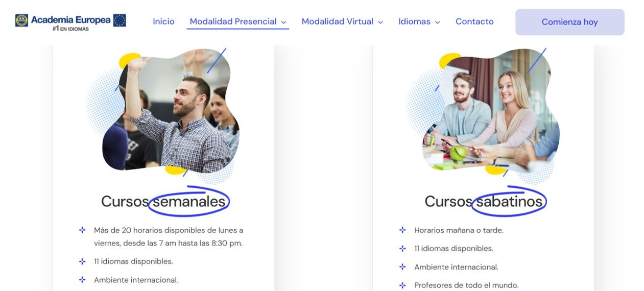Click the Academia Europea crest logo icon
644x291 pixels.
[22, 20]
